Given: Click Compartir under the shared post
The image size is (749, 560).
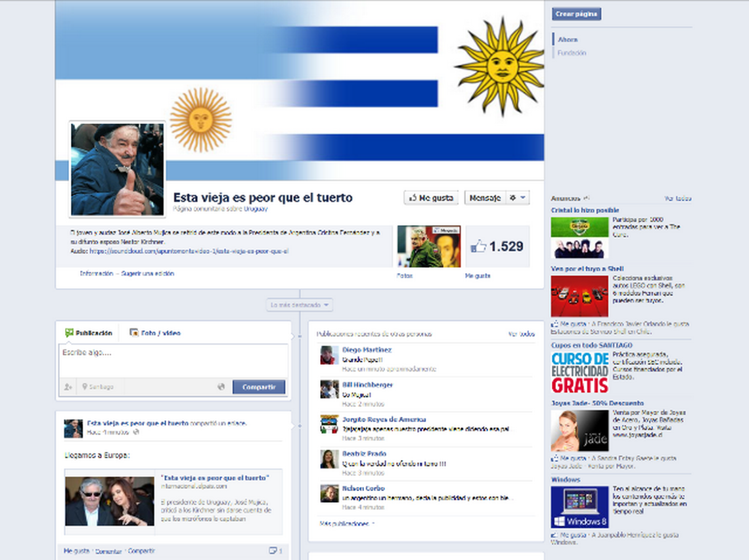Looking at the screenshot, I should [x=141, y=551].
